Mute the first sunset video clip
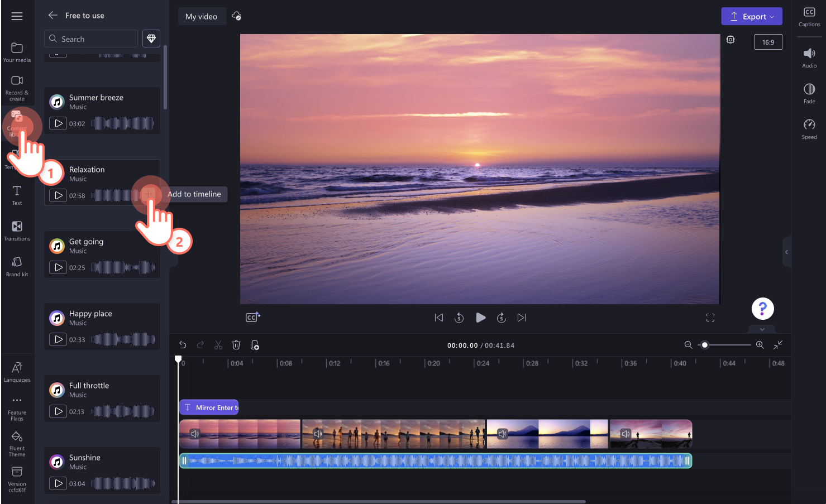Image resolution: width=826 pixels, height=504 pixels. (x=195, y=434)
